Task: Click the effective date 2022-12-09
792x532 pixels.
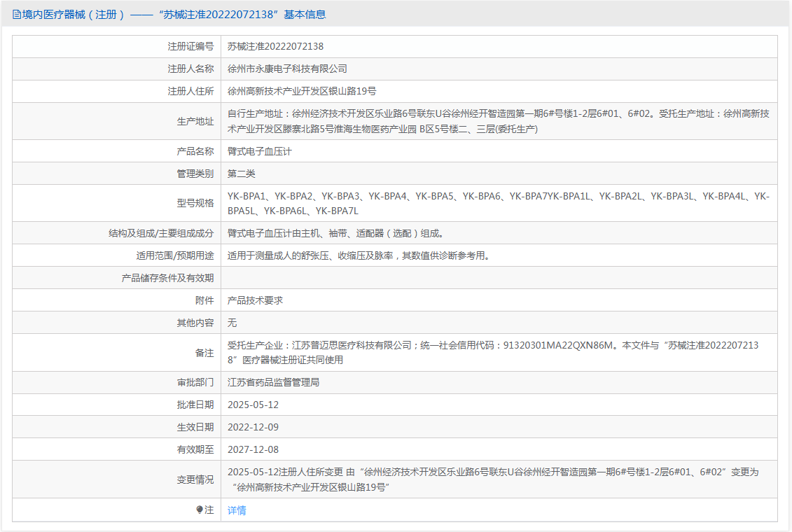Action: [253, 427]
